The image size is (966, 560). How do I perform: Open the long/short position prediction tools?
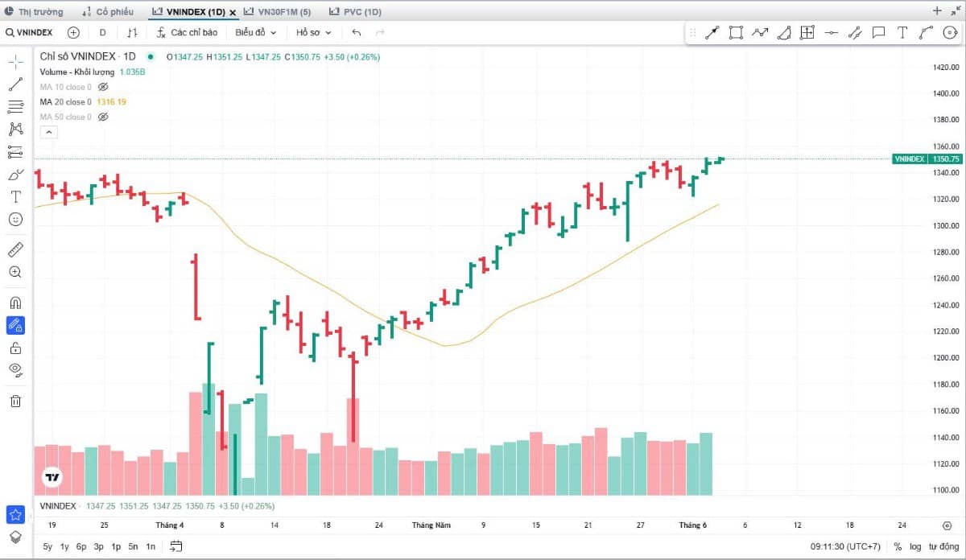tap(15, 151)
